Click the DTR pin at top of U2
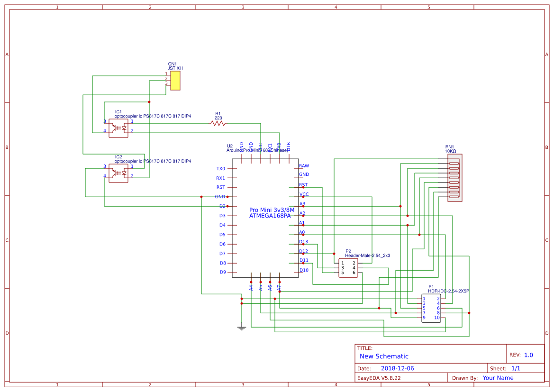 (288, 147)
